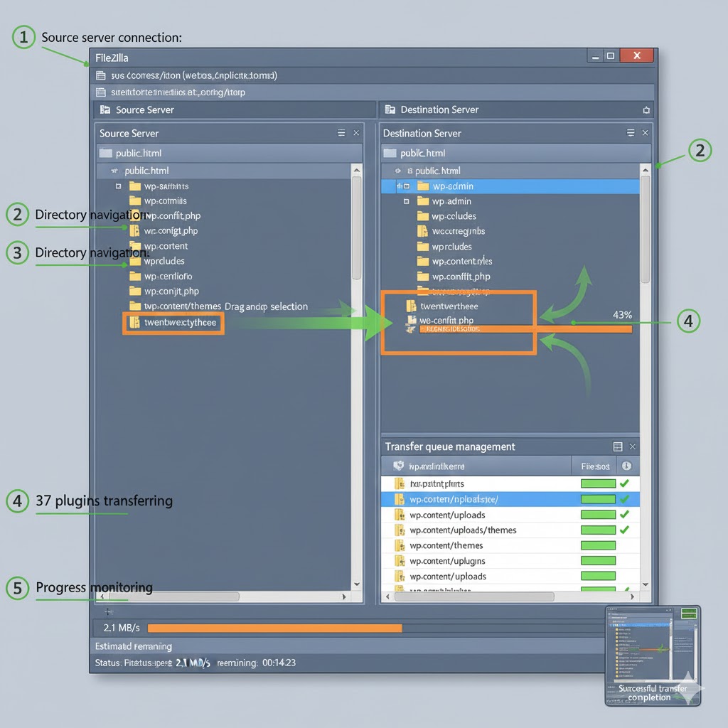Click the folder icon of wp-cemtiofio
This screenshot has width=728, height=728.
(135, 277)
